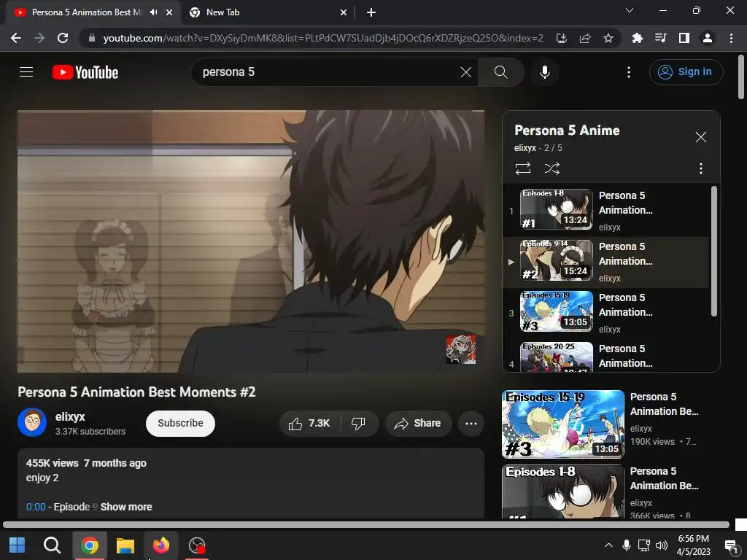Open the Chrome profile icon

[x=708, y=38]
